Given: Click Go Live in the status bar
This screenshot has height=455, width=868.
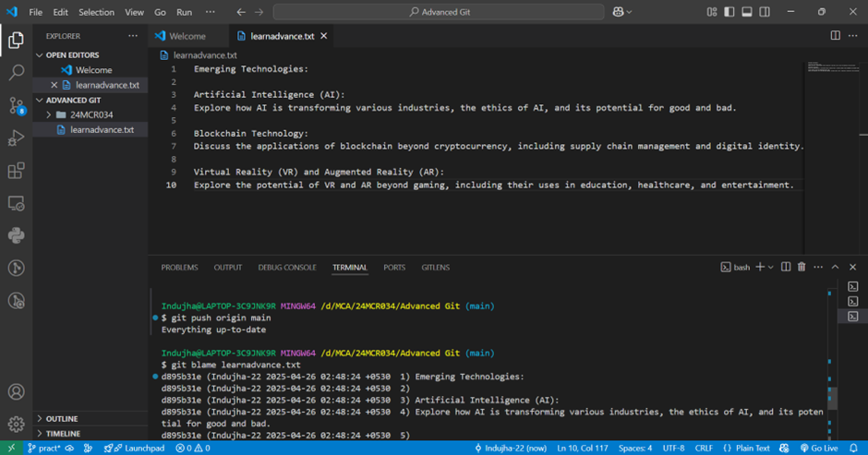Looking at the screenshot, I should [x=819, y=448].
